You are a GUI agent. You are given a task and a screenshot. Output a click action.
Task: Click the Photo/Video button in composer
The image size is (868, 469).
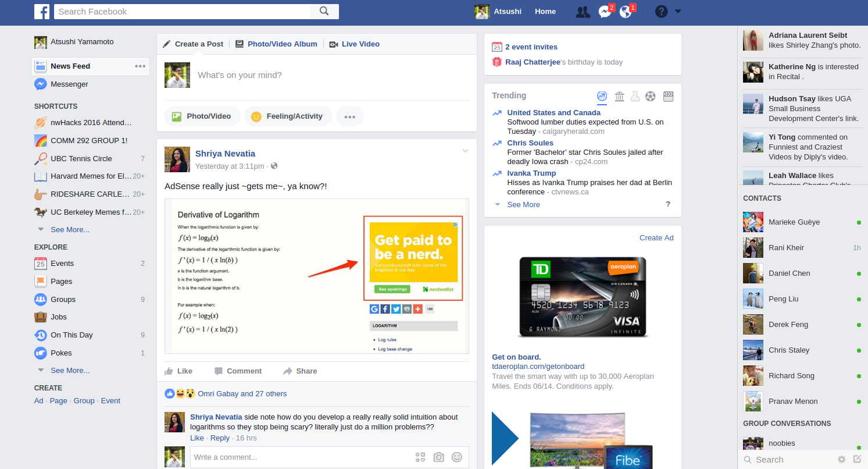202,116
